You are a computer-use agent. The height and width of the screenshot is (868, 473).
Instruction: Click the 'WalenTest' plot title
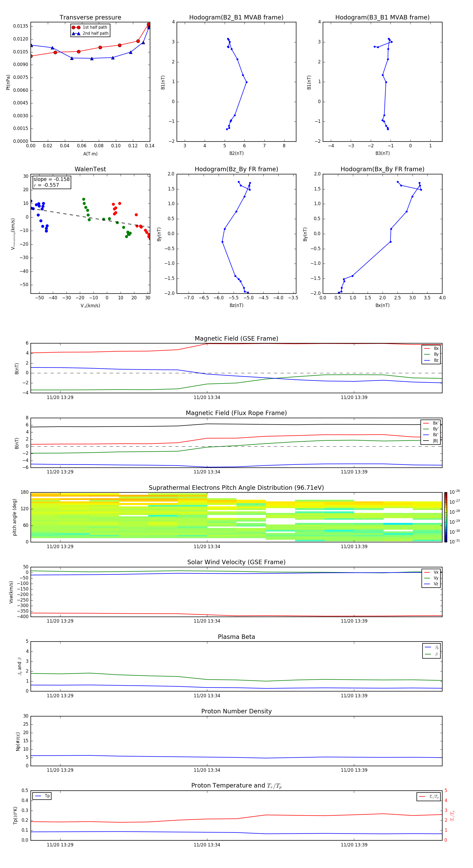tap(90, 169)
